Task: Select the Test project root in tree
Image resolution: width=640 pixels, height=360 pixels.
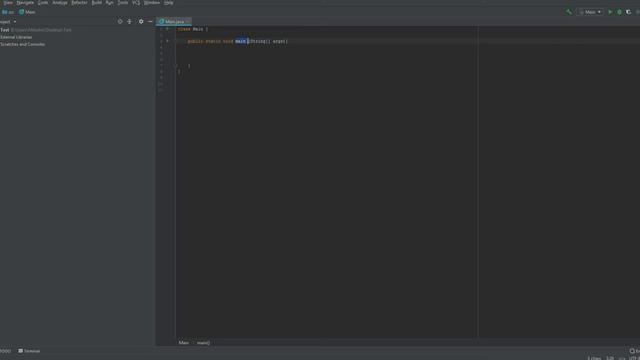Action: (x=36, y=30)
